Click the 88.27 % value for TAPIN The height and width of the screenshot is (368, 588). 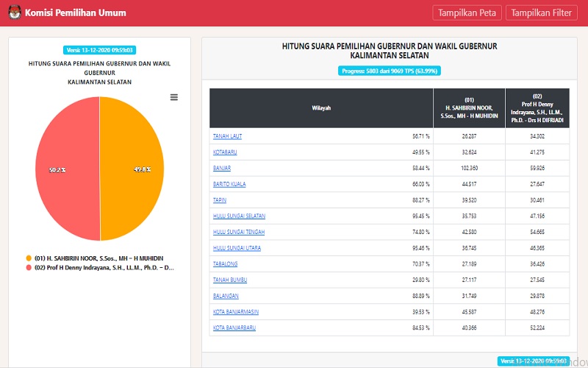(420, 200)
